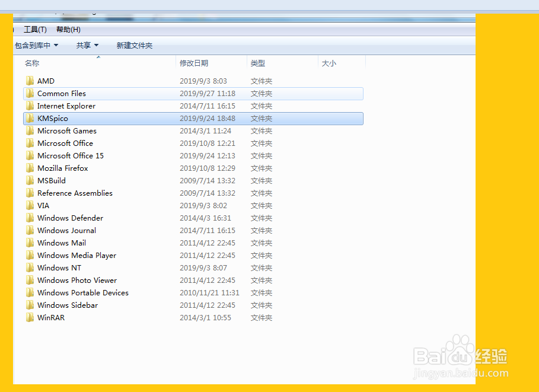
Task: Click the Microsoft Games folder icon
Action: (30, 130)
